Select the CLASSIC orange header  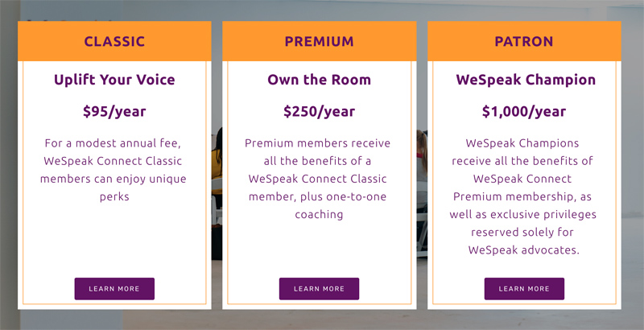pos(114,41)
